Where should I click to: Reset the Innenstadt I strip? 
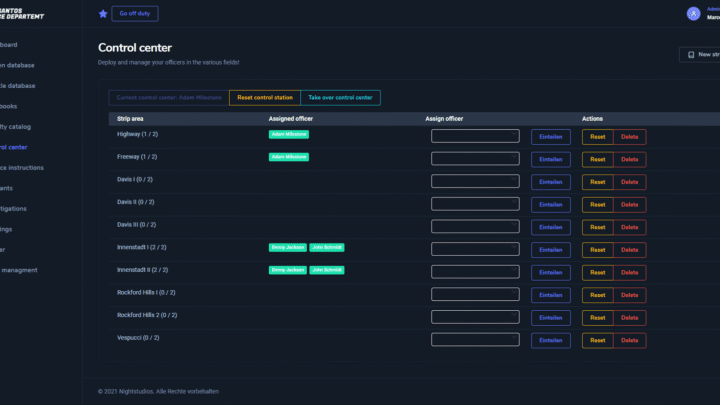[x=597, y=250]
